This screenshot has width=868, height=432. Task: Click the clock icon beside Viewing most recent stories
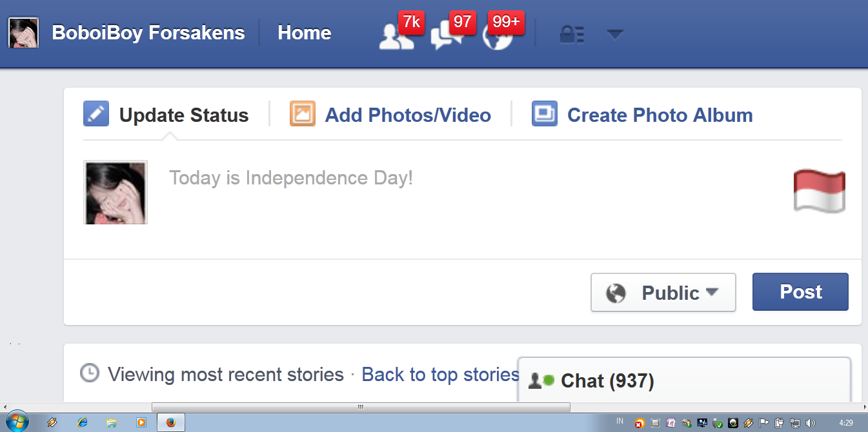pos(89,373)
